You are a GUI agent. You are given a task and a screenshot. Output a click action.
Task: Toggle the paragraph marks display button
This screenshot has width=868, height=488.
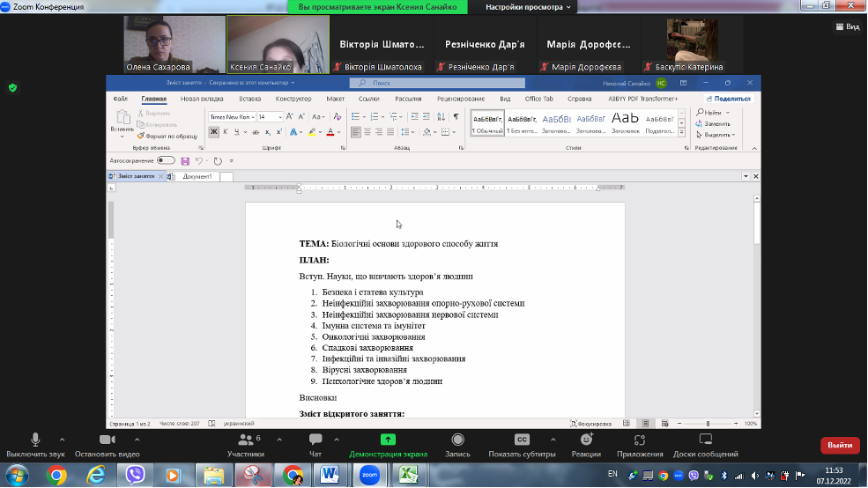pos(456,116)
